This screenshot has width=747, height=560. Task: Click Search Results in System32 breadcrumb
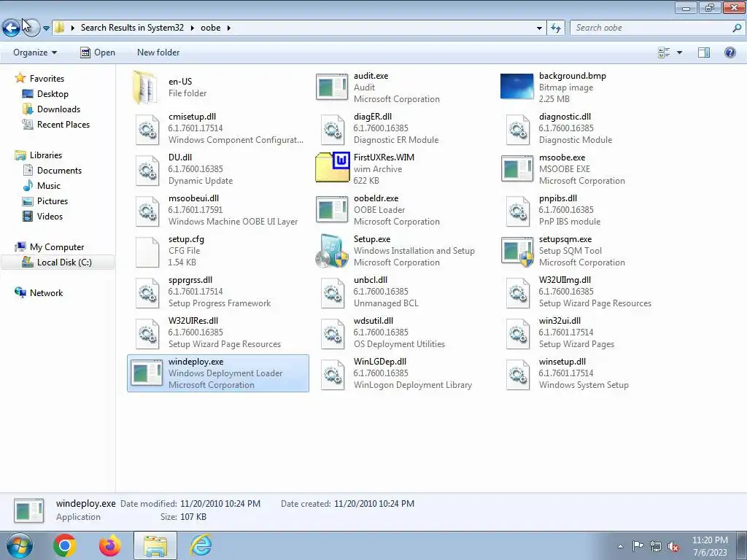(132, 28)
